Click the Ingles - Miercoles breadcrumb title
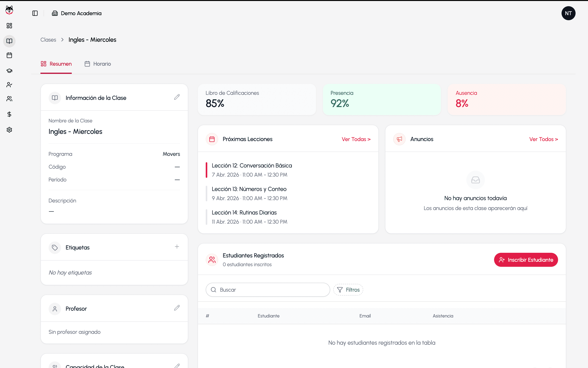588x368 pixels. pyautogui.click(x=92, y=40)
